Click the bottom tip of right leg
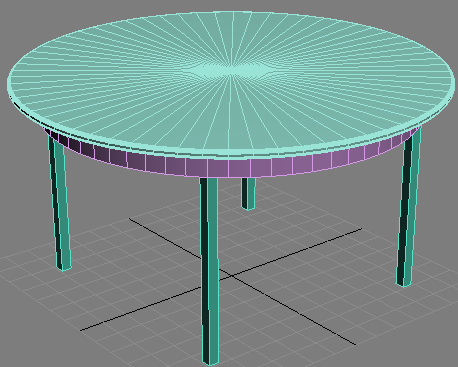The height and width of the screenshot is (367, 458). pyautogui.click(x=404, y=284)
